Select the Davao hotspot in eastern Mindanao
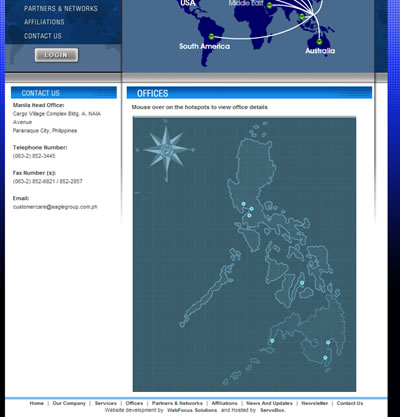The width and height of the screenshot is (400, 417). click(x=328, y=342)
